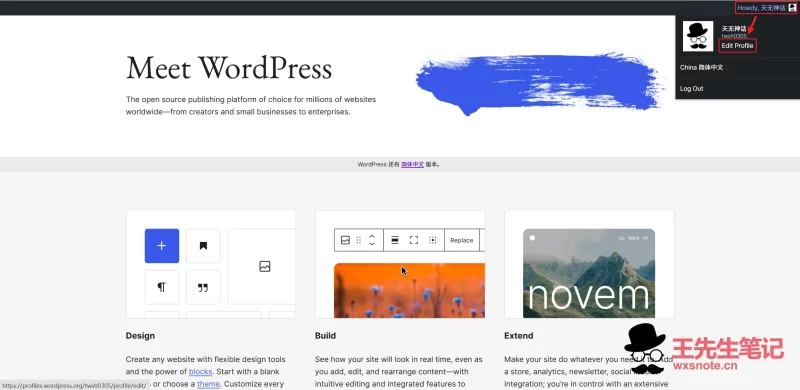The width and height of the screenshot is (800, 390).
Task: Click the move up/down arrows in Build toolbar
Action: pyautogui.click(x=372, y=240)
